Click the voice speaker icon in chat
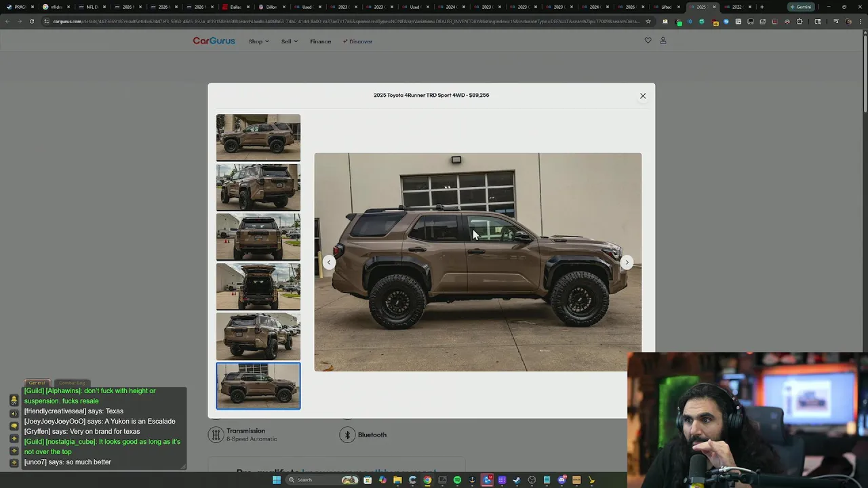This screenshot has height=488, width=868. (14, 413)
